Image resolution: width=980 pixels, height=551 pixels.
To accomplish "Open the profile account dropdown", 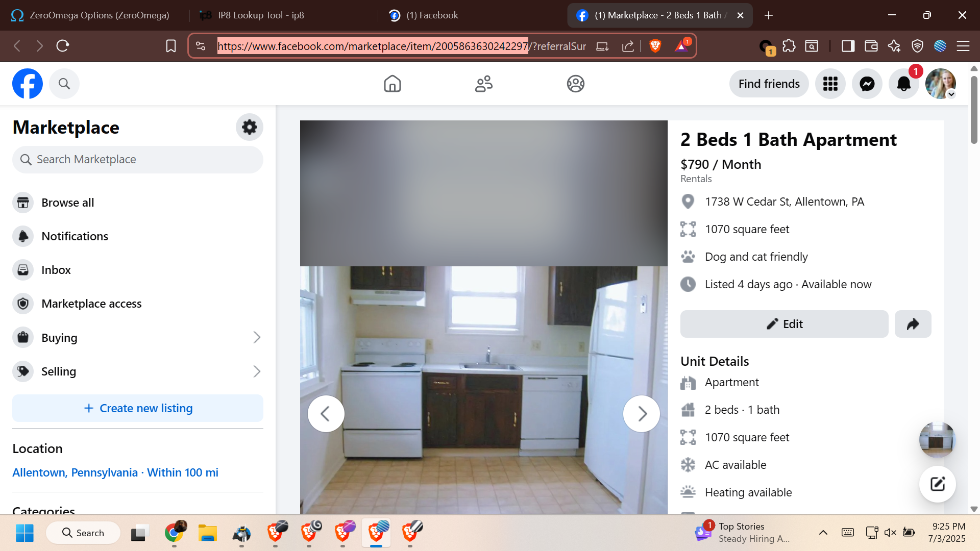I will pyautogui.click(x=941, y=84).
